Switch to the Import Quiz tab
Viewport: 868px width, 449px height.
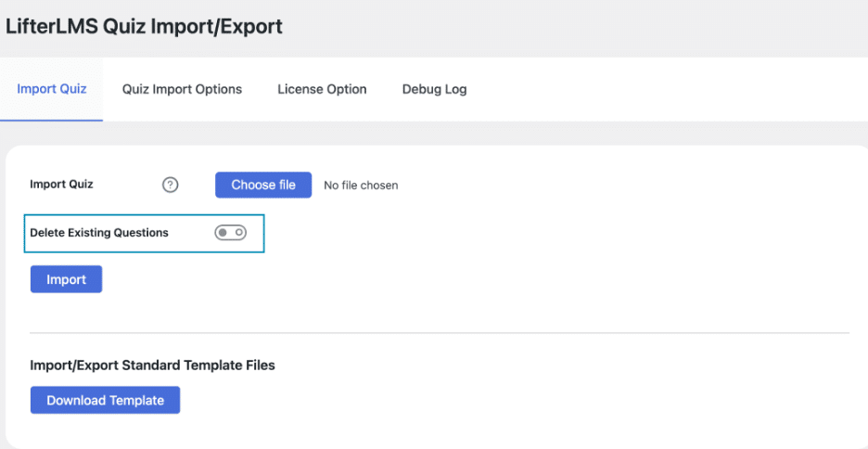(52, 89)
